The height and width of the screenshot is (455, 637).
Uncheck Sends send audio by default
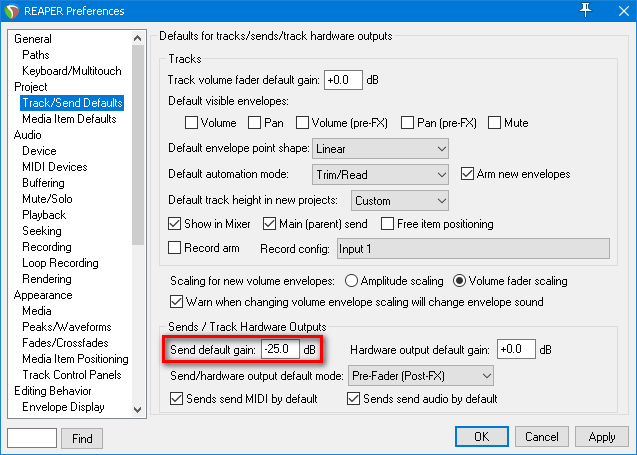tap(353, 399)
